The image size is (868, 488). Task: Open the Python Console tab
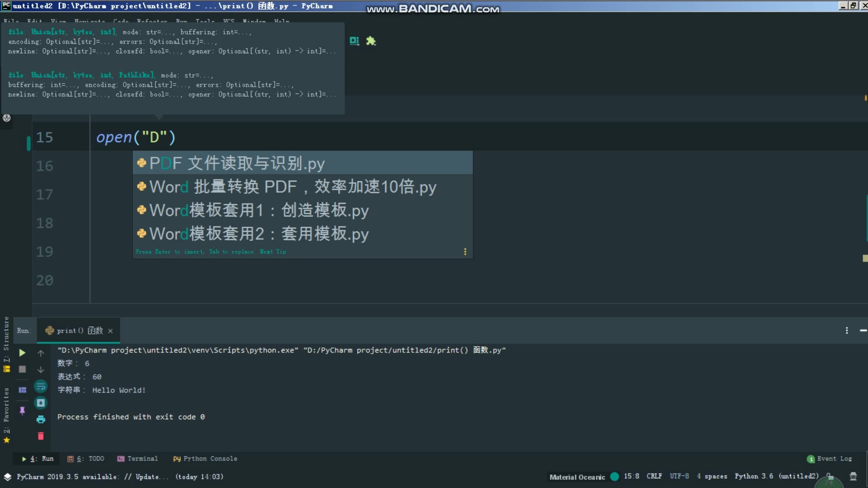(x=205, y=459)
